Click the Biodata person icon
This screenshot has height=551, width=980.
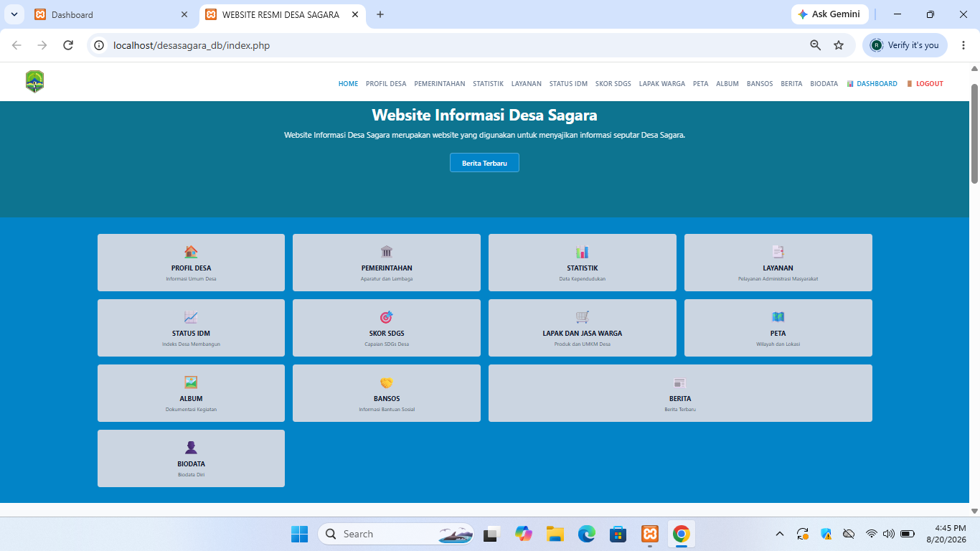tap(191, 448)
